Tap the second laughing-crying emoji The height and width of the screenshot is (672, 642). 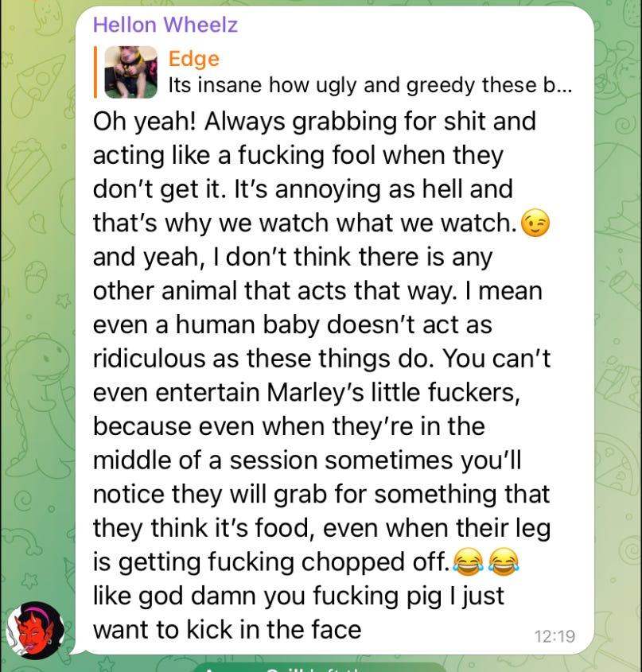tap(504, 562)
